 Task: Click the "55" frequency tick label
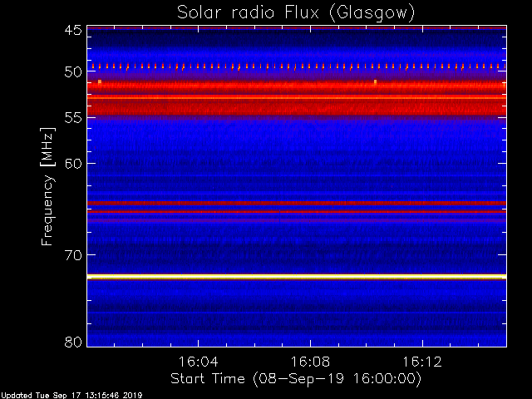(73, 118)
